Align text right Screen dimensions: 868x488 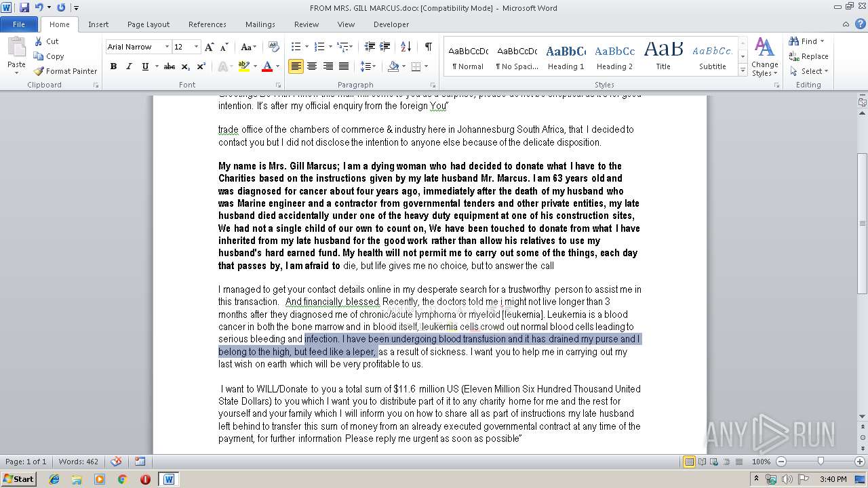coord(328,66)
